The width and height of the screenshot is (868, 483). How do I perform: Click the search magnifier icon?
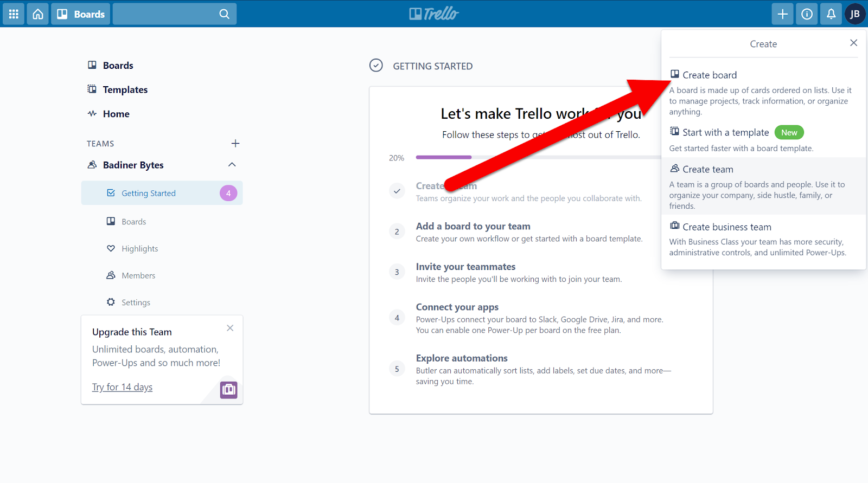point(224,14)
